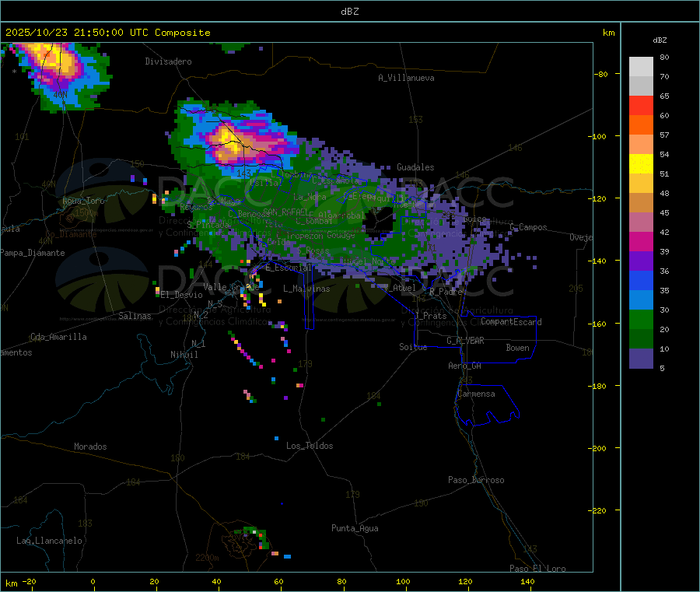700x592 pixels.
Task: Click the '80' tick on the horizontal axis
Action: point(341,582)
